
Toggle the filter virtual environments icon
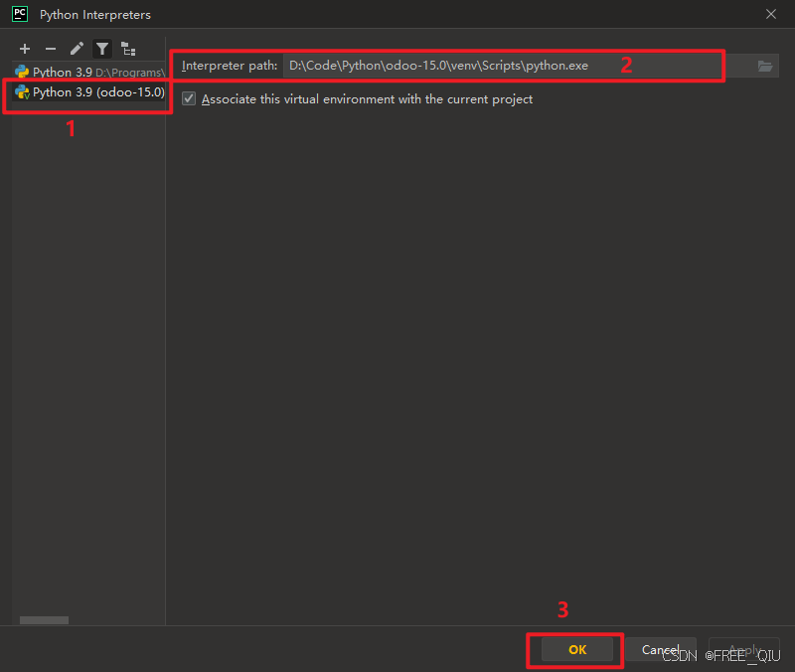(102, 49)
